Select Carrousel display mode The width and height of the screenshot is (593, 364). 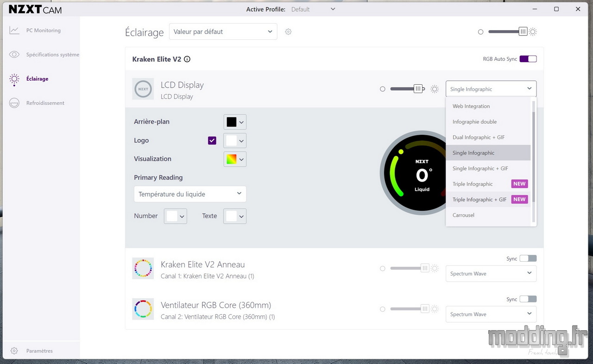(x=488, y=215)
